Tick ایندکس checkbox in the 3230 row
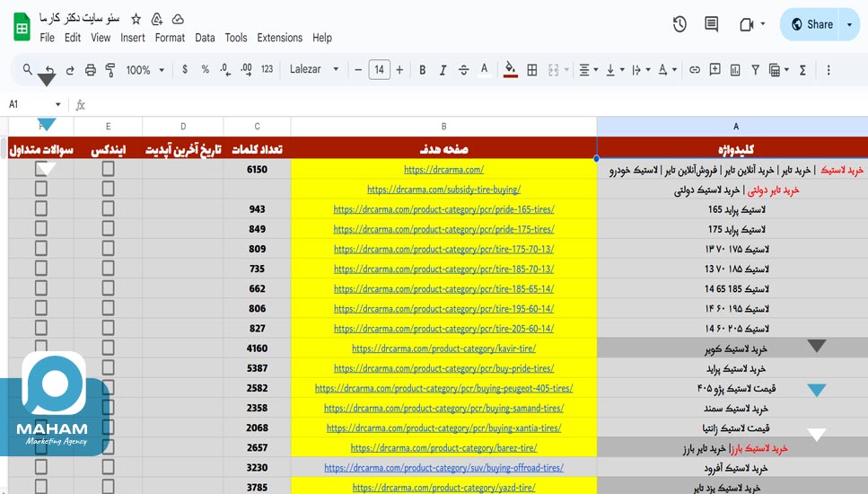 pos(108,467)
